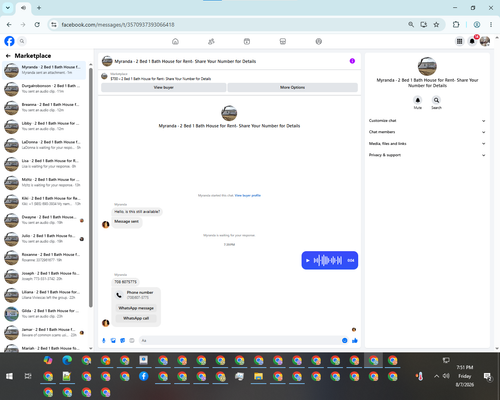Click the WhatsApp message button
This screenshot has width=500, height=400.
tap(136, 308)
